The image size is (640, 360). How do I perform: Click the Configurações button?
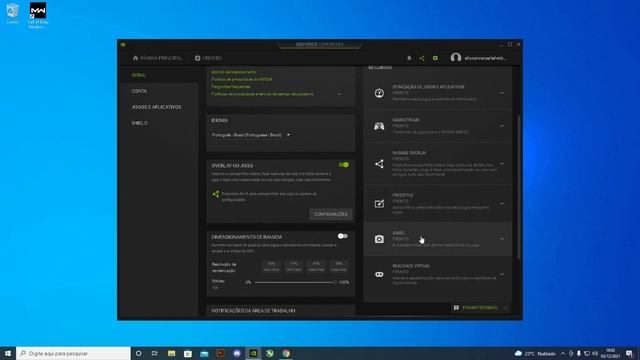tap(331, 214)
